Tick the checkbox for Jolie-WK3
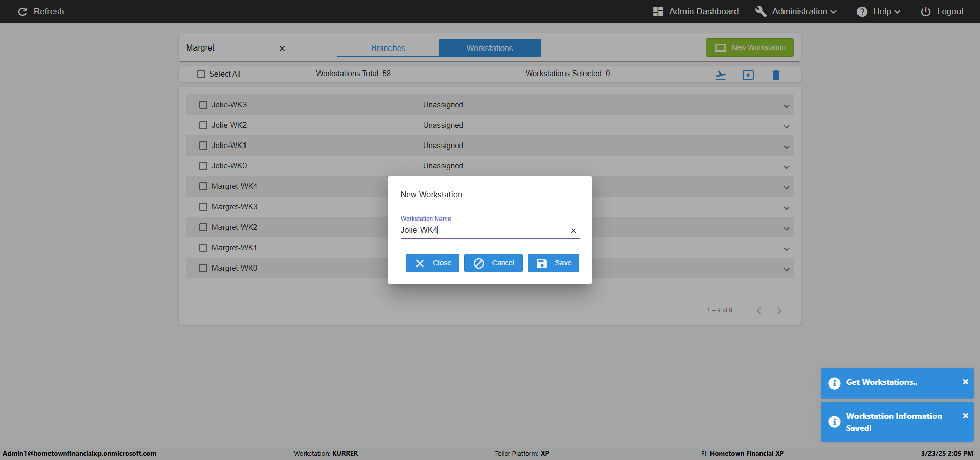Screen dimensions: 980x460 (203, 105)
